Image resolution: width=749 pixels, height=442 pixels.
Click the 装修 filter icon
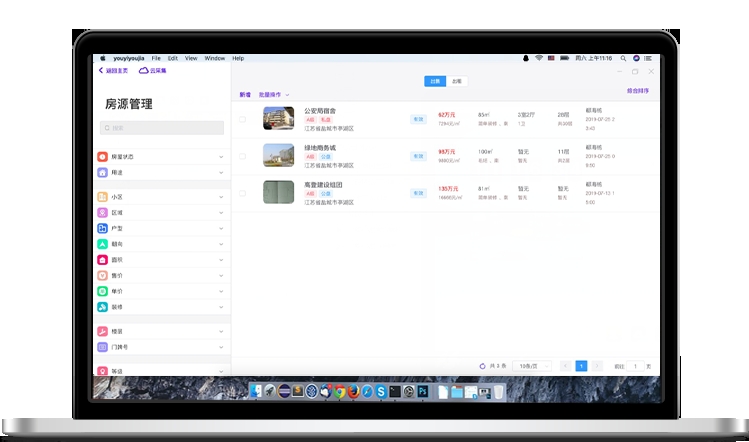pyautogui.click(x=102, y=307)
